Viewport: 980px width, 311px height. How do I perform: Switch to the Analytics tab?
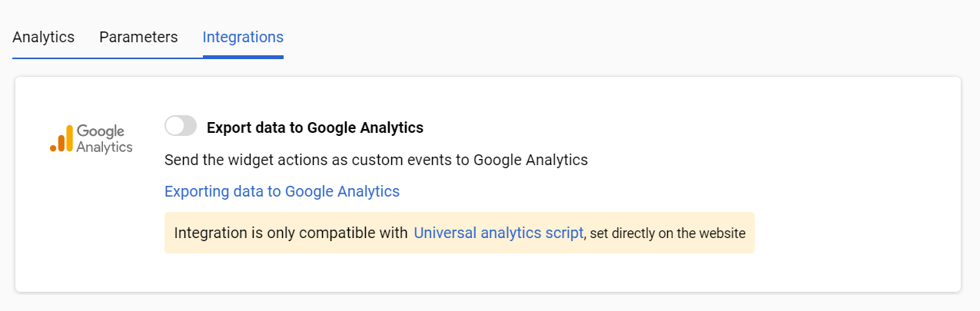click(x=43, y=37)
